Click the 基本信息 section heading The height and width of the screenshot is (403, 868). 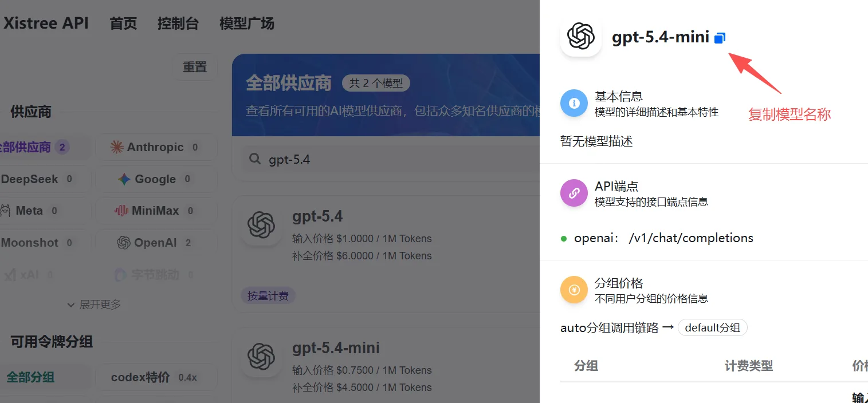[619, 96]
